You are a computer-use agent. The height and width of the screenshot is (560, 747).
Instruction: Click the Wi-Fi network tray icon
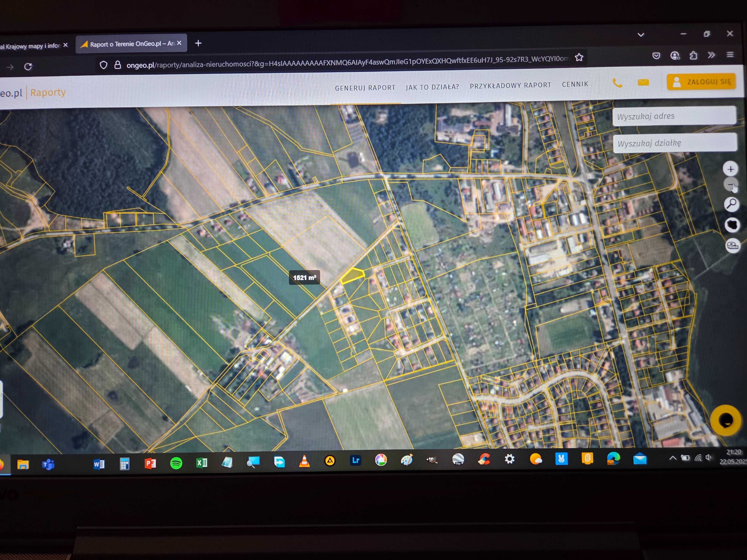click(698, 458)
